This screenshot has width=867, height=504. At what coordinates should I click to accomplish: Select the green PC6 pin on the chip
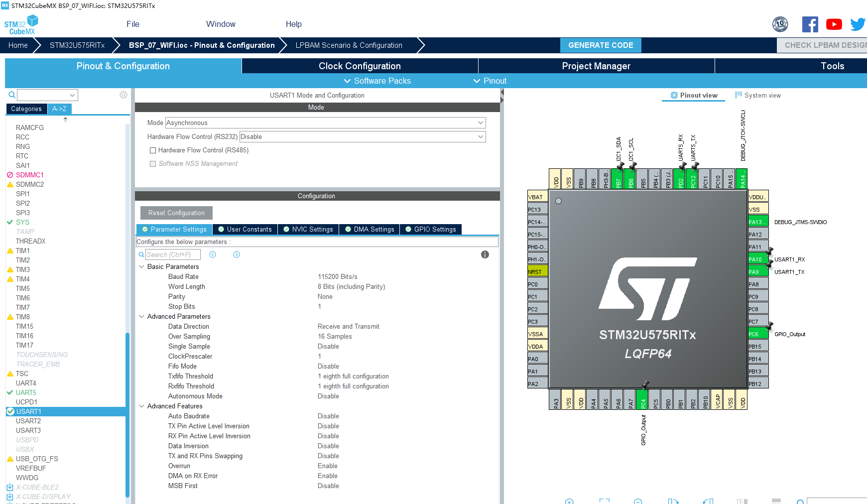tap(758, 334)
